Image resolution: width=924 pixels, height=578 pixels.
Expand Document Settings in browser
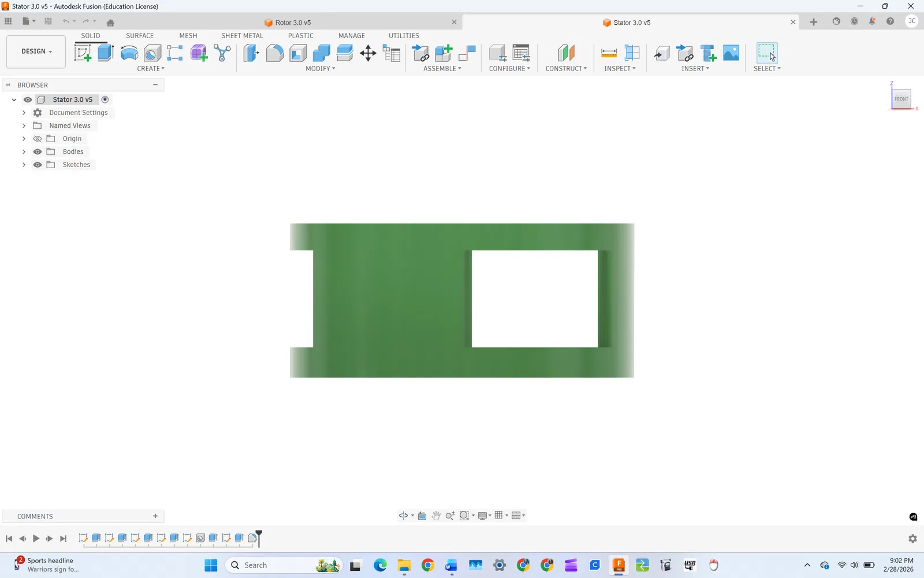tap(24, 113)
